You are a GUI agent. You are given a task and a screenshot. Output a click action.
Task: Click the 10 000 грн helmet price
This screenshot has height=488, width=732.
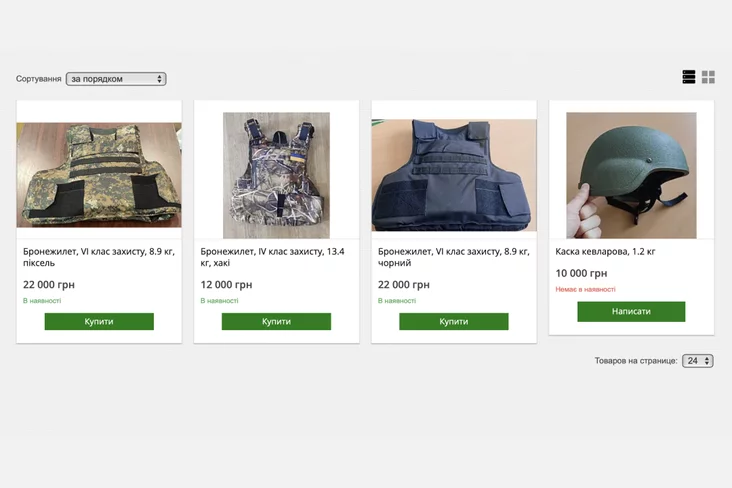[x=581, y=273]
